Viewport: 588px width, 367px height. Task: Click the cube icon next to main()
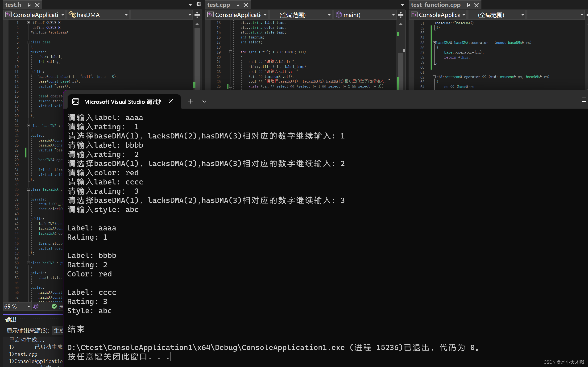tap(339, 15)
